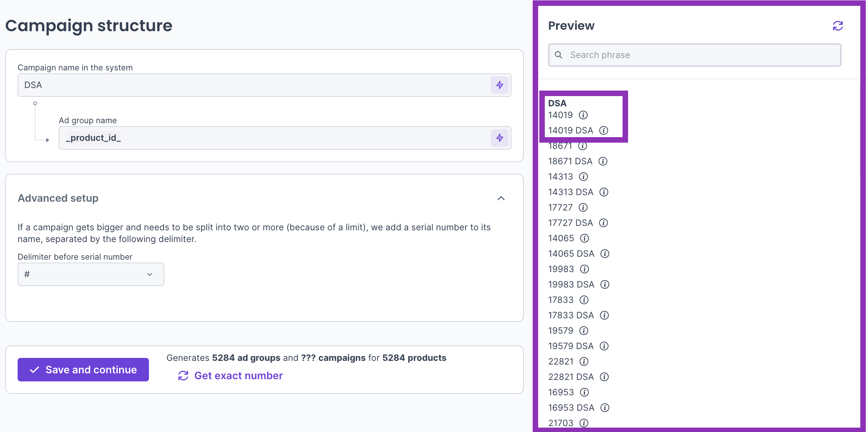
Task: Show info for 14065 DSA entry
Action: (605, 254)
